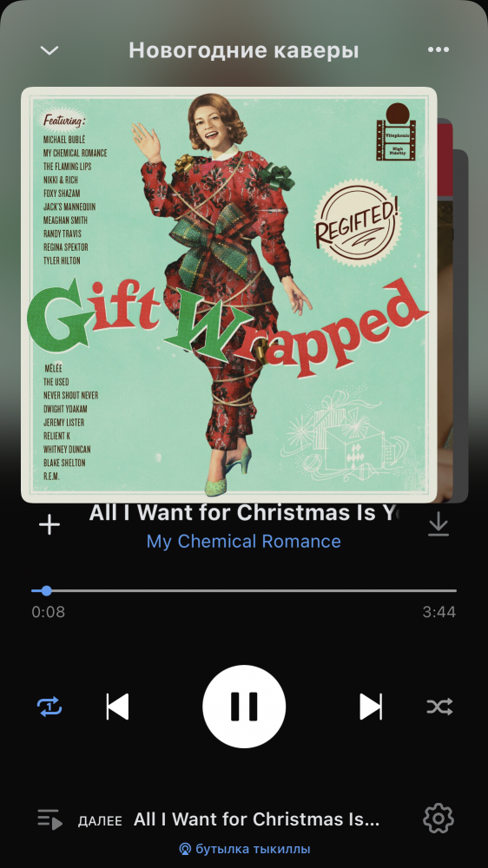Open the next-up ДАЛЕЕ track entry

228,819
